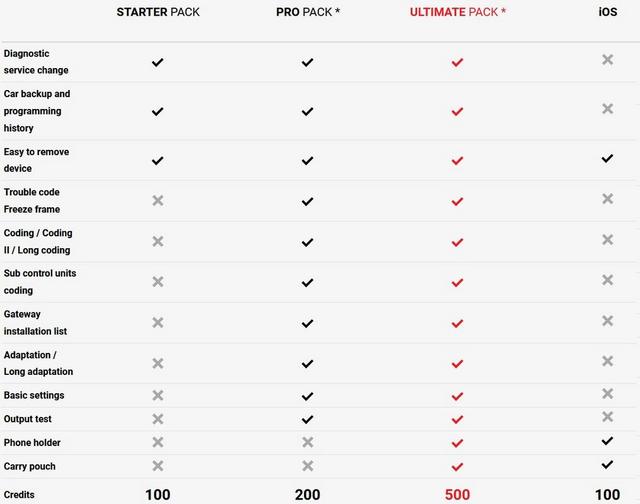Click Ultimate Pack red checkmark for Basic settings
This screenshot has width=640, height=504.
(457, 396)
